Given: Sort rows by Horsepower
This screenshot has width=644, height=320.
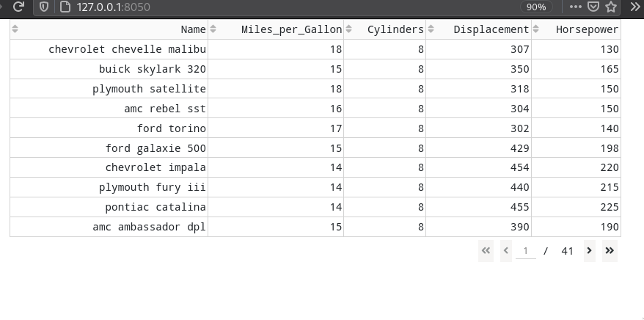Looking at the screenshot, I should [535, 29].
